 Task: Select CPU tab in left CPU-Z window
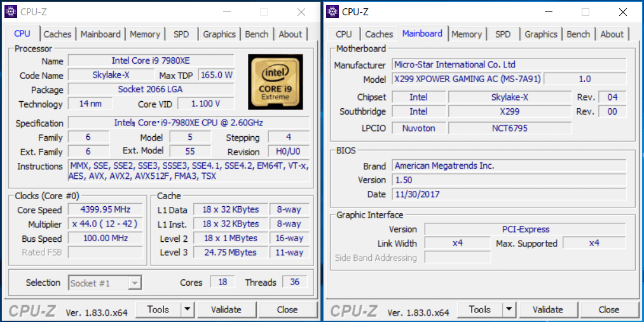22,33
